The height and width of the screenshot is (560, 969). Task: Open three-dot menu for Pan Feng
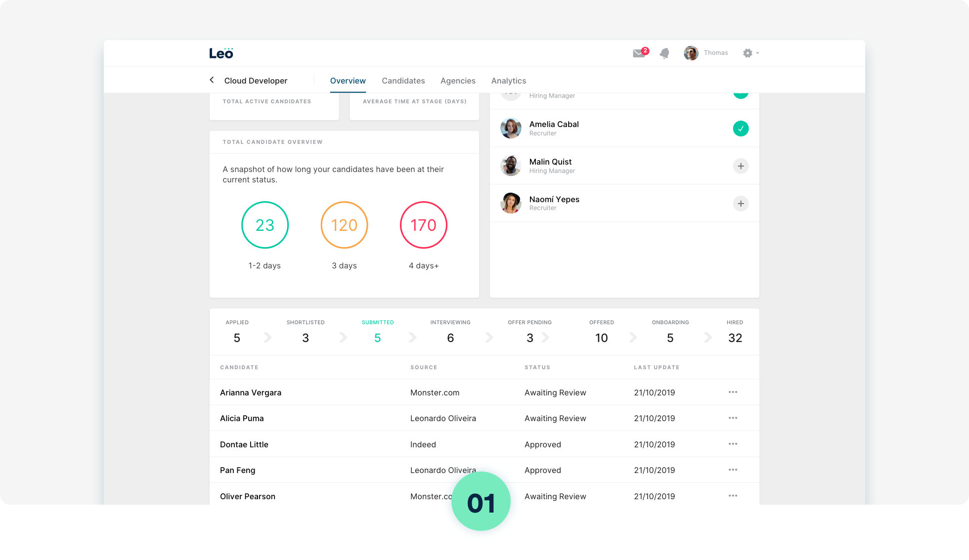(733, 470)
